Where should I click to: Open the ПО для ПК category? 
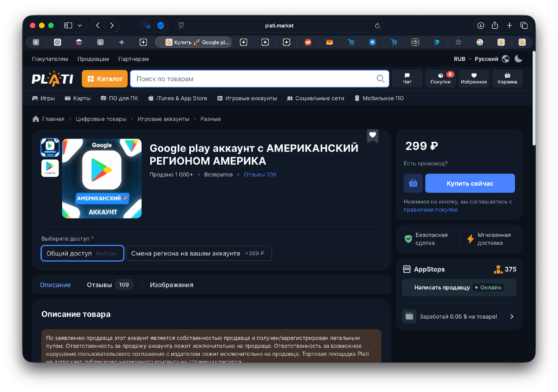click(119, 98)
